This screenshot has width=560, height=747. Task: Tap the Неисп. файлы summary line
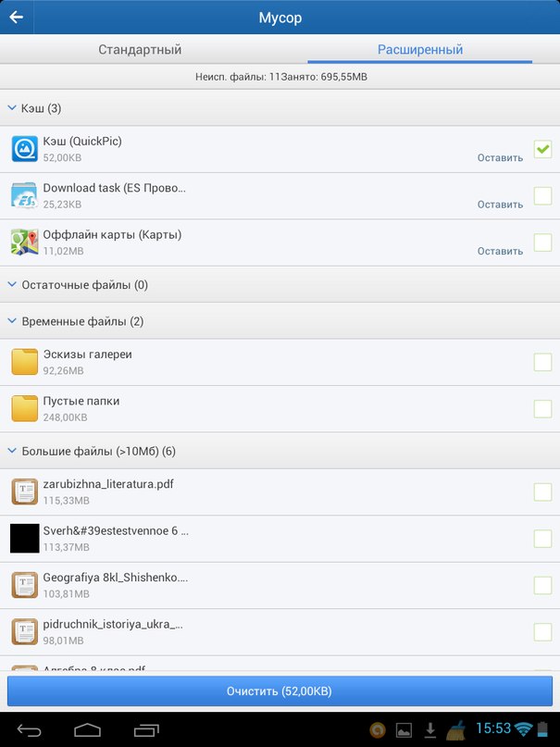pos(281,77)
